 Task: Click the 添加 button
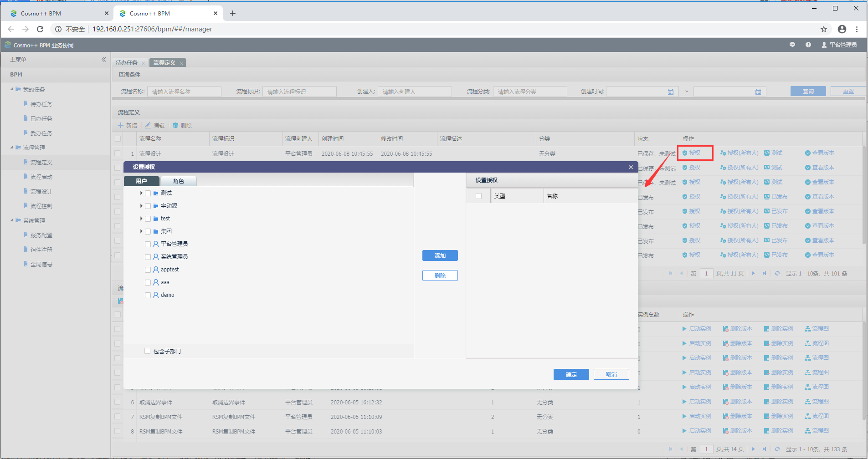tap(440, 255)
